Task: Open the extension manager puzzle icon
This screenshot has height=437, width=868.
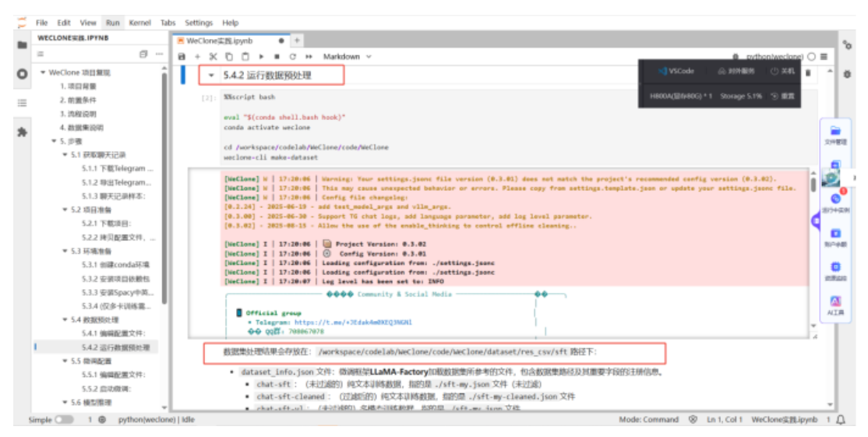Action: [22, 132]
